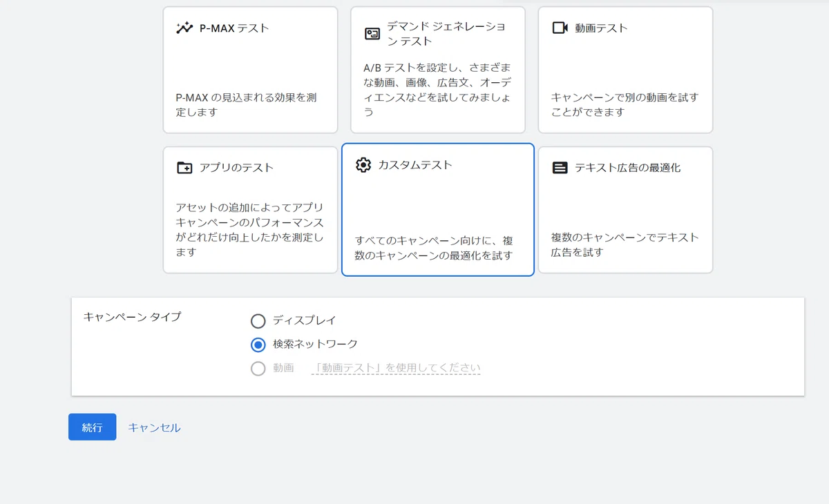Click the ディスプレイ option label

[x=304, y=321]
